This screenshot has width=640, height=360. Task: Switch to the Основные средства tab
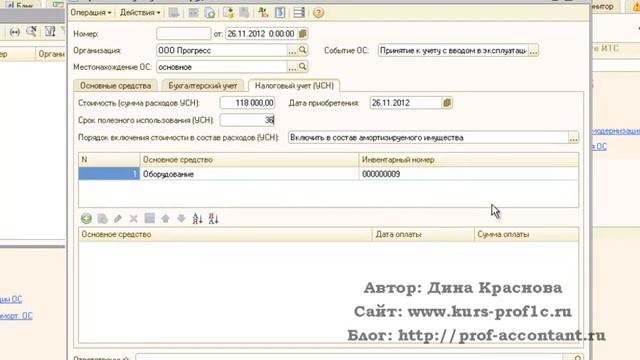tap(116, 86)
